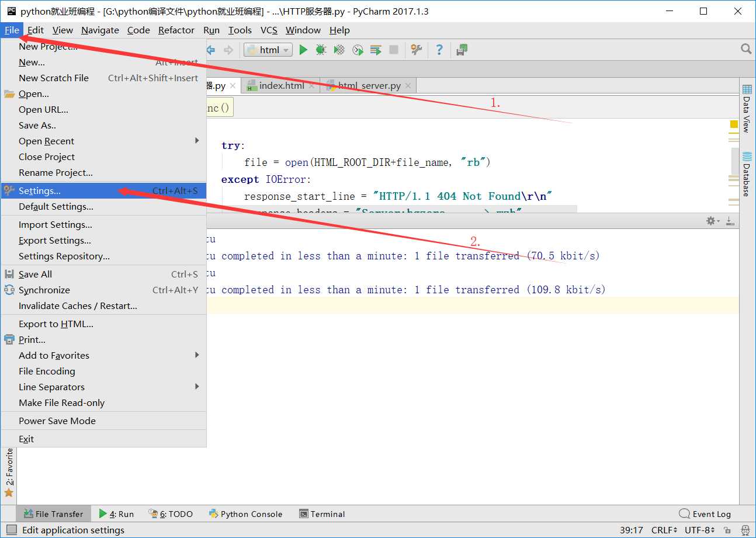Click Save All in File menu

click(103, 274)
